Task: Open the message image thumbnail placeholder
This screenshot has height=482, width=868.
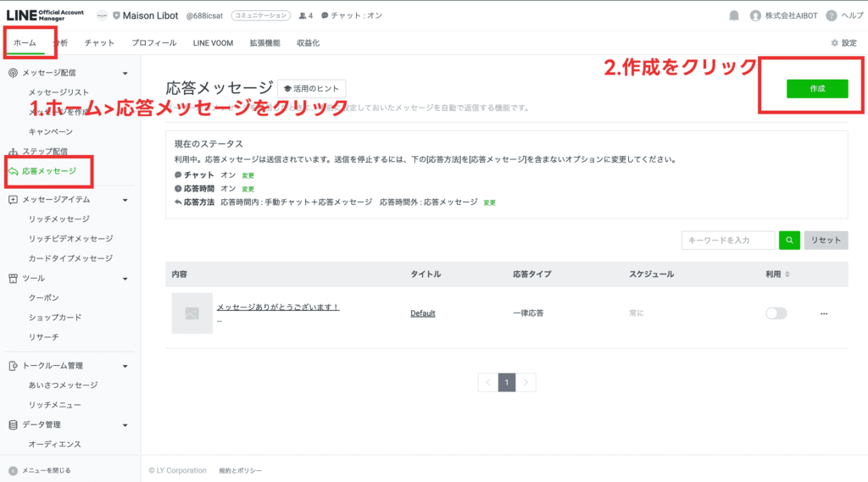Action: pyautogui.click(x=192, y=313)
